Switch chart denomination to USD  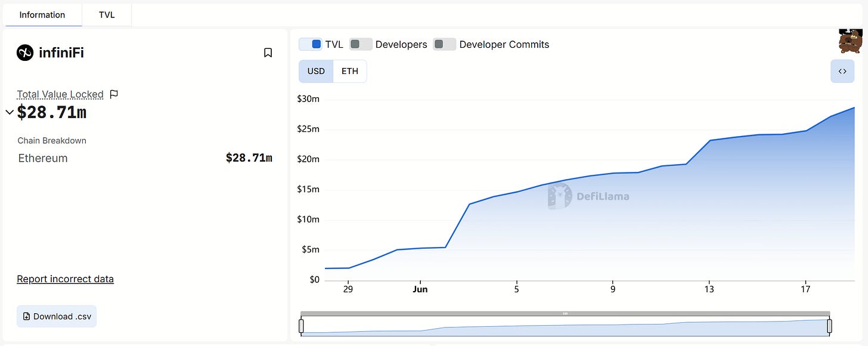[x=316, y=71]
